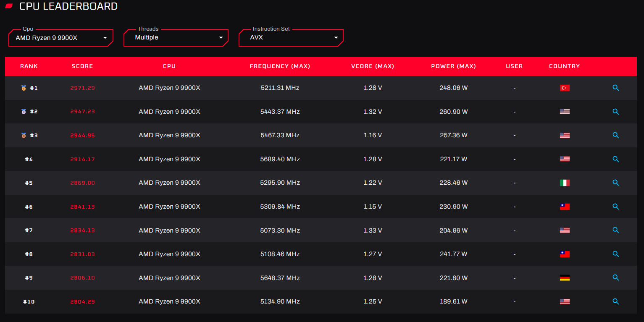Click the CPU column header

[169, 66]
